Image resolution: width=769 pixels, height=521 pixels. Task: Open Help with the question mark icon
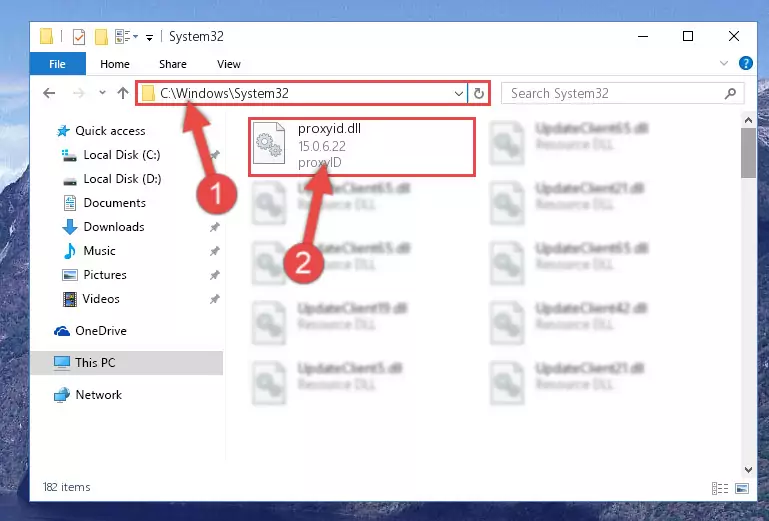745,63
